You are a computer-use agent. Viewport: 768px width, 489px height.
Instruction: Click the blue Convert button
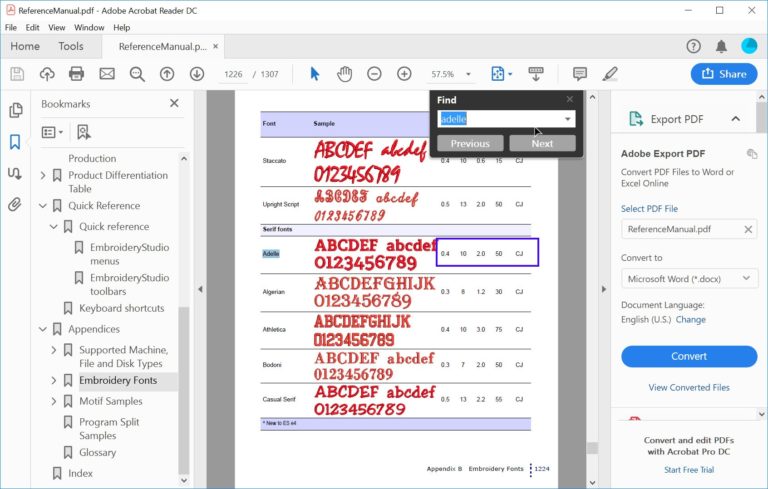click(x=689, y=356)
